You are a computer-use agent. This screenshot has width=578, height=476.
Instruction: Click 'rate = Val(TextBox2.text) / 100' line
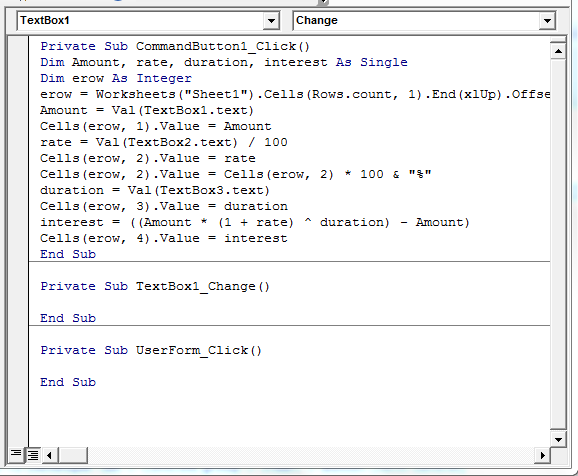[164, 142]
